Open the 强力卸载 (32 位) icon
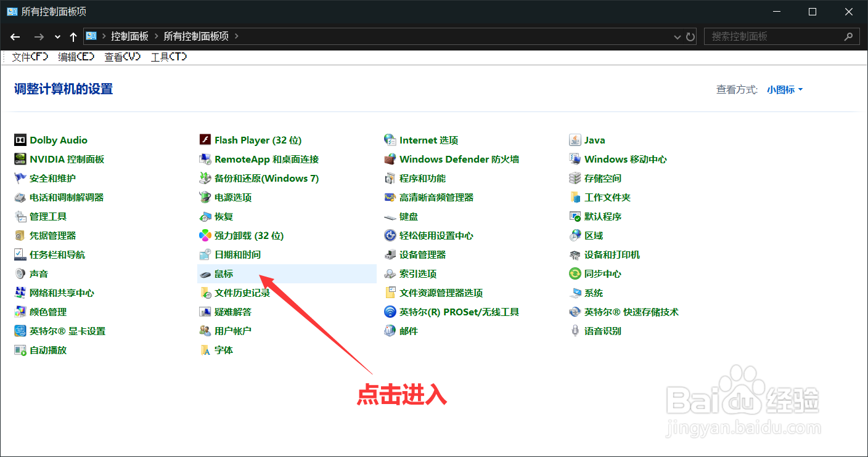Screen dimensions: 868x457 coord(205,235)
